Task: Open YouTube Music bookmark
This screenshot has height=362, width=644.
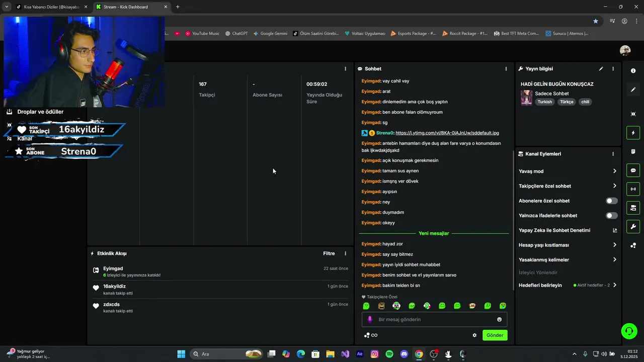Action: 202,34
